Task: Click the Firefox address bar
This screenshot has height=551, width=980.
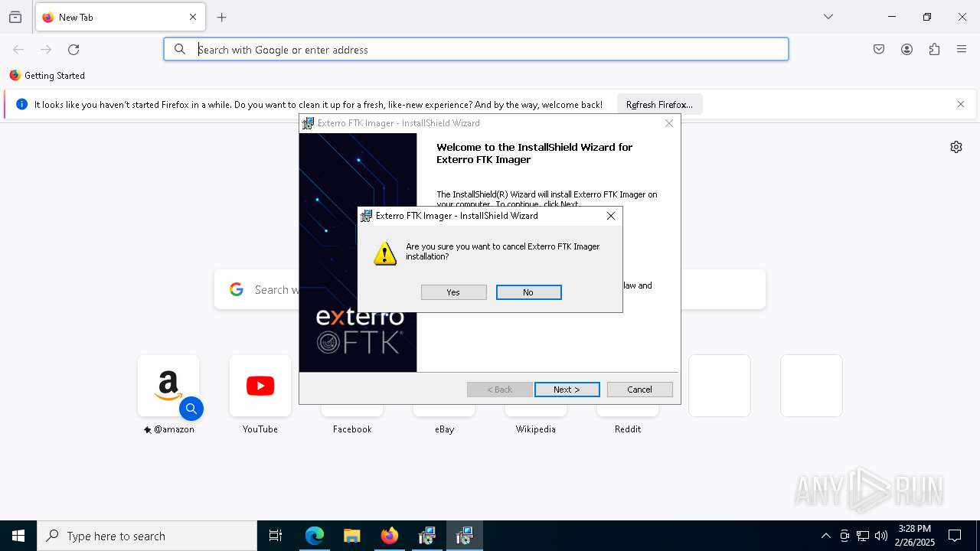Action: coord(475,50)
